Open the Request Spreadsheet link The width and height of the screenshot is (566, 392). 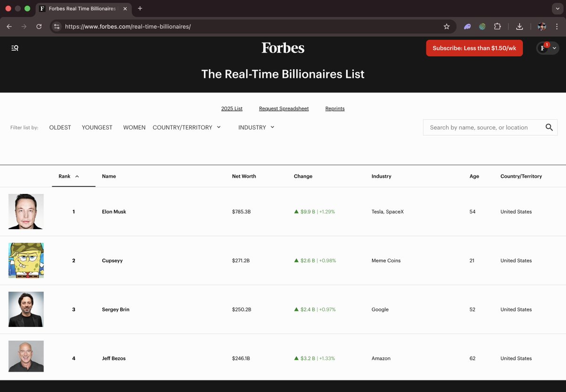click(284, 108)
